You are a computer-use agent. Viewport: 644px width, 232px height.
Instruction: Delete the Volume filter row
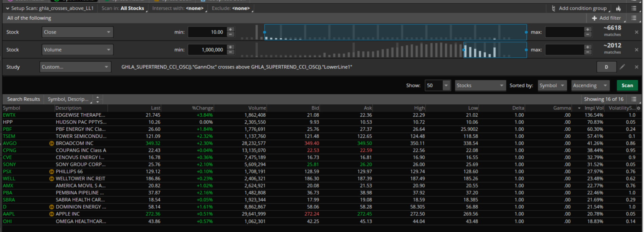click(636, 50)
